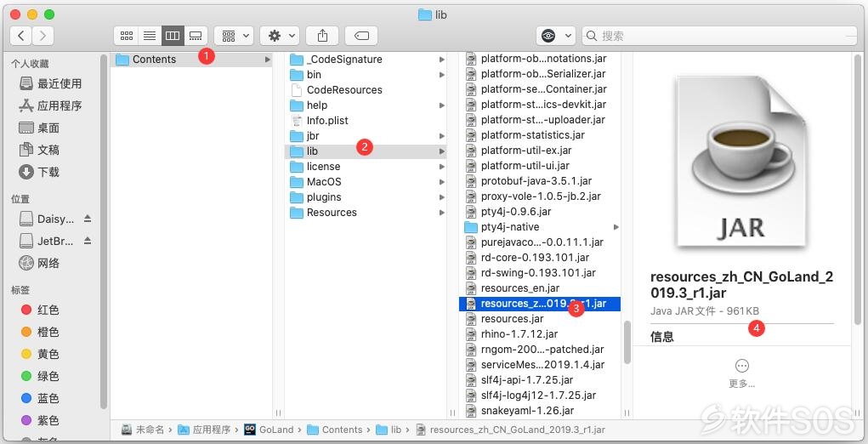Screen dimensions: 868x444
Task: Open the group-by dropdown
Action: [x=234, y=36]
